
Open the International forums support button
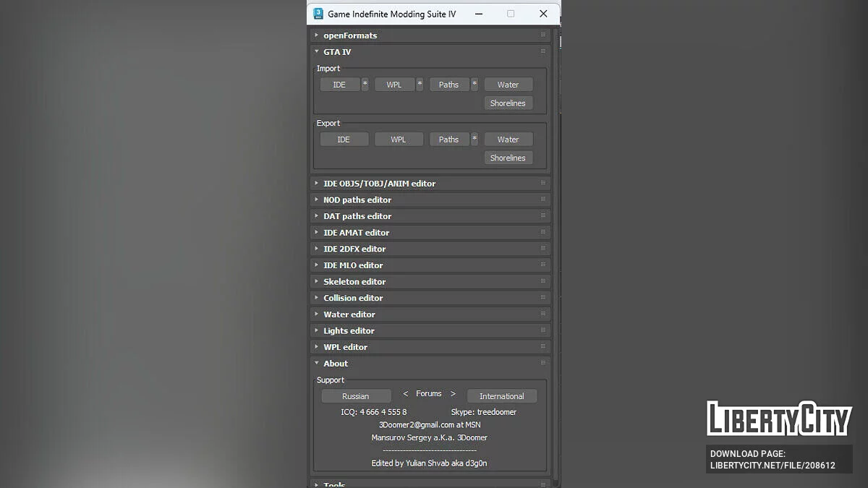coord(502,396)
